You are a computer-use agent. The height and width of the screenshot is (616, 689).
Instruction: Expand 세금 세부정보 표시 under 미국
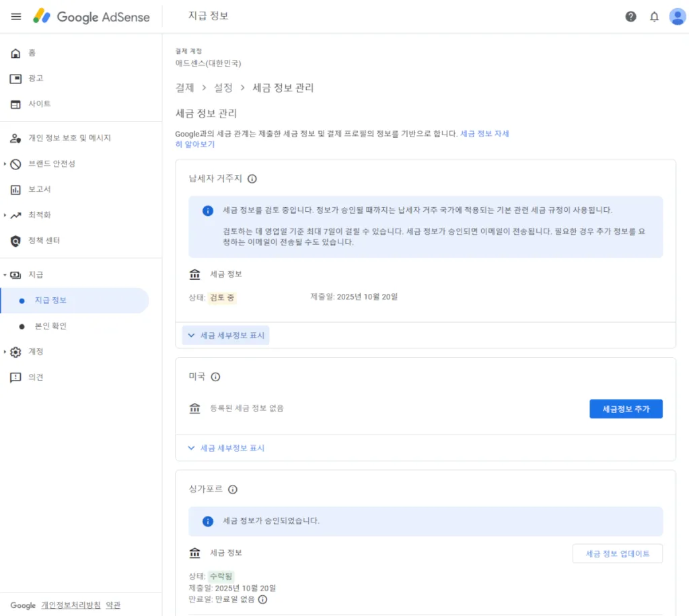coord(226,448)
